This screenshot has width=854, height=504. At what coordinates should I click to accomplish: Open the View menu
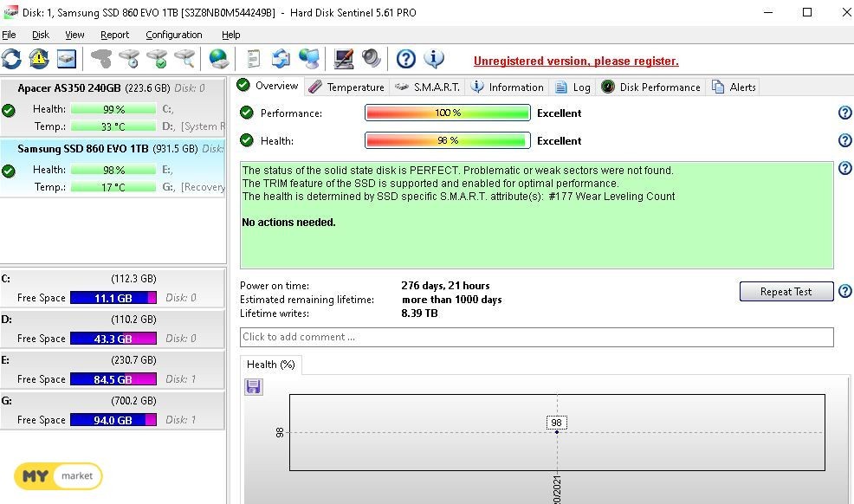tap(74, 35)
